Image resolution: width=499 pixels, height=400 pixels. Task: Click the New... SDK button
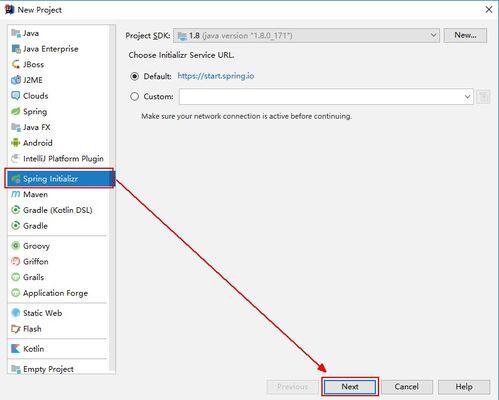(465, 35)
